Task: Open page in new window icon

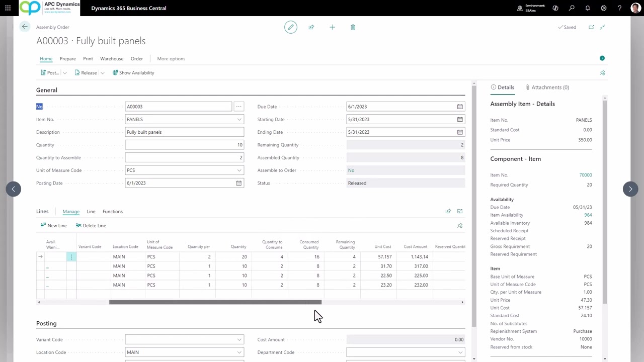Action: 591,27
